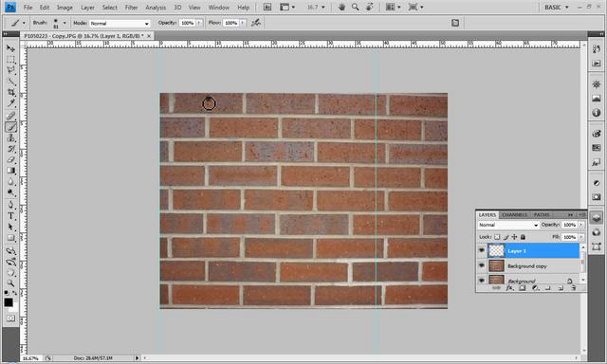Select the Clone Stamp tool
This screenshot has height=364, width=607.
tap(11, 138)
